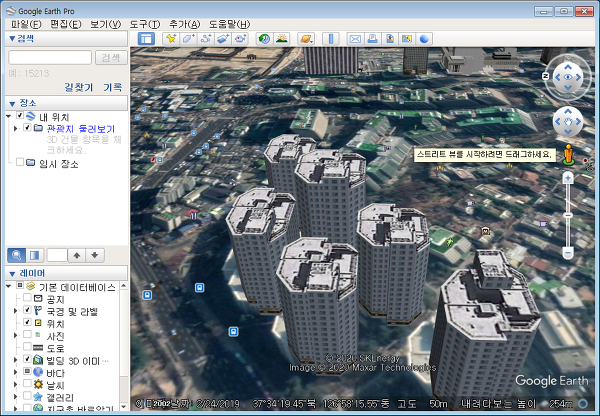Enable the 사진 layer checkbox
The width and height of the screenshot is (600, 416).
27,334
